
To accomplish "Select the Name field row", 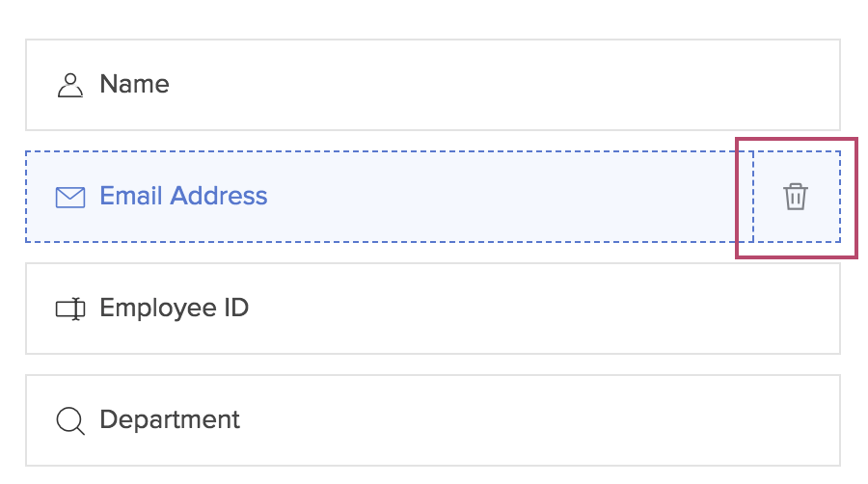I will point(432,85).
